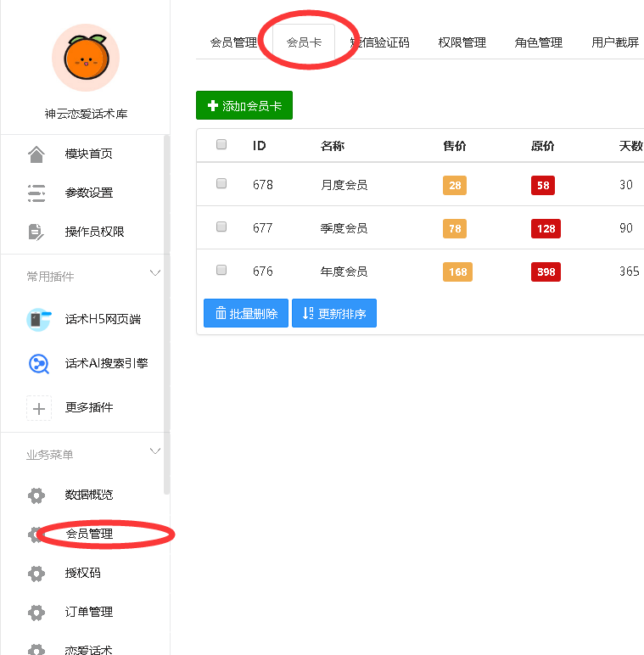
Task: Click the sidebar vertical scrollbar
Action: (x=166, y=315)
